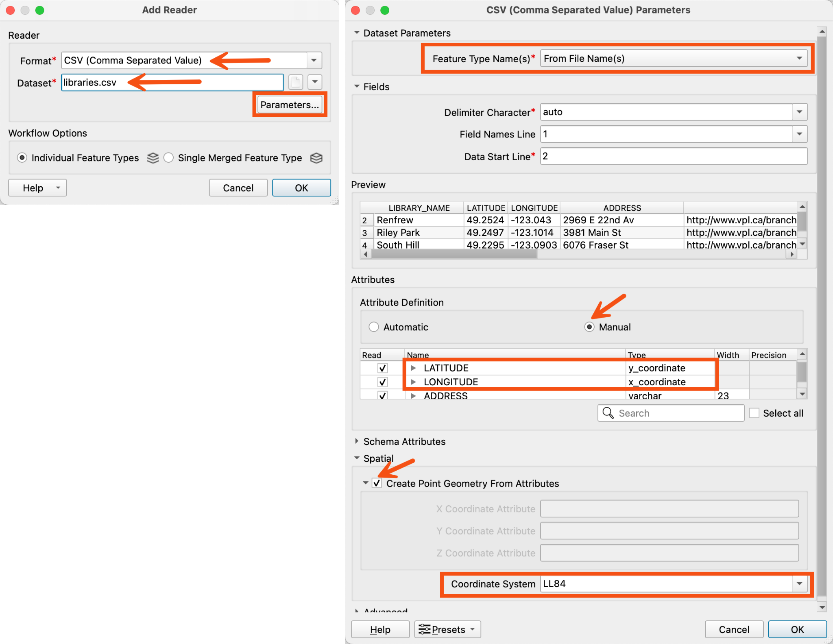833x644 pixels.
Task: Toggle Create Point Geometry From Attributes checkbox
Action: coord(377,483)
